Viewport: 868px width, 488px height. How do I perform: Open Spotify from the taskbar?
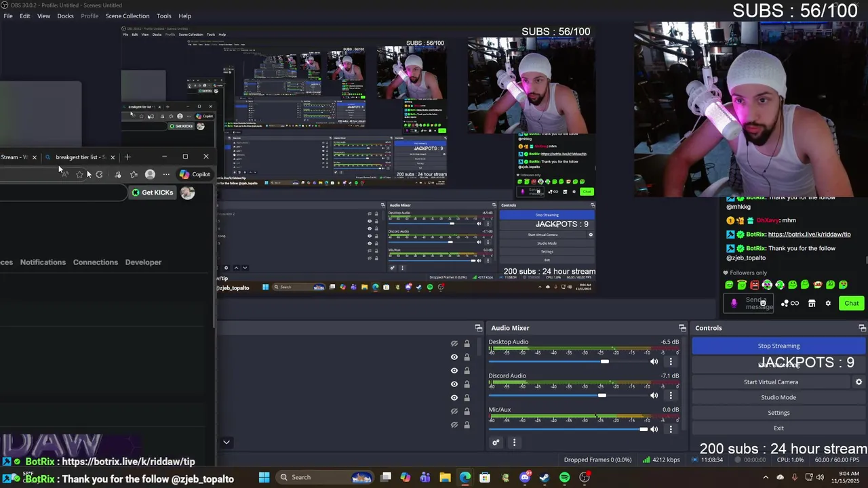point(564,477)
